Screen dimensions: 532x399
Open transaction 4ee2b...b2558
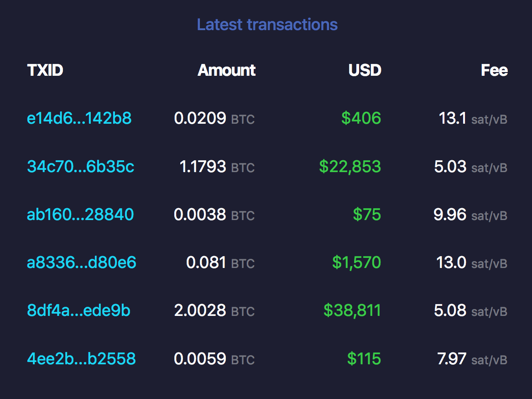pos(81,358)
